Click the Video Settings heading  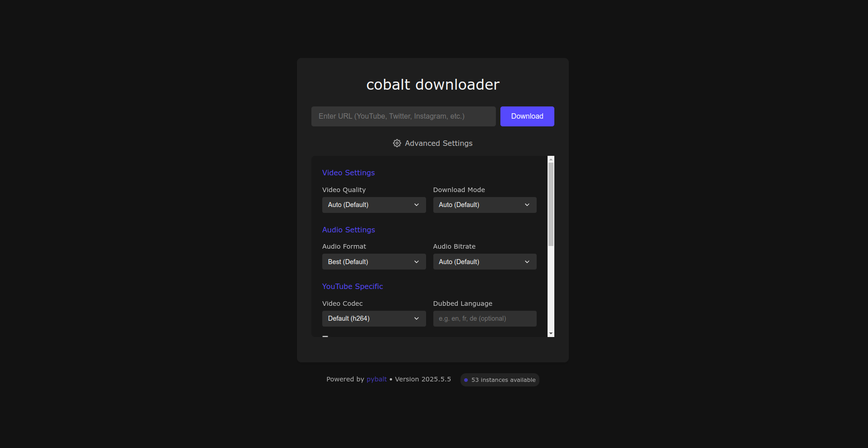pyautogui.click(x=349, y=173)
